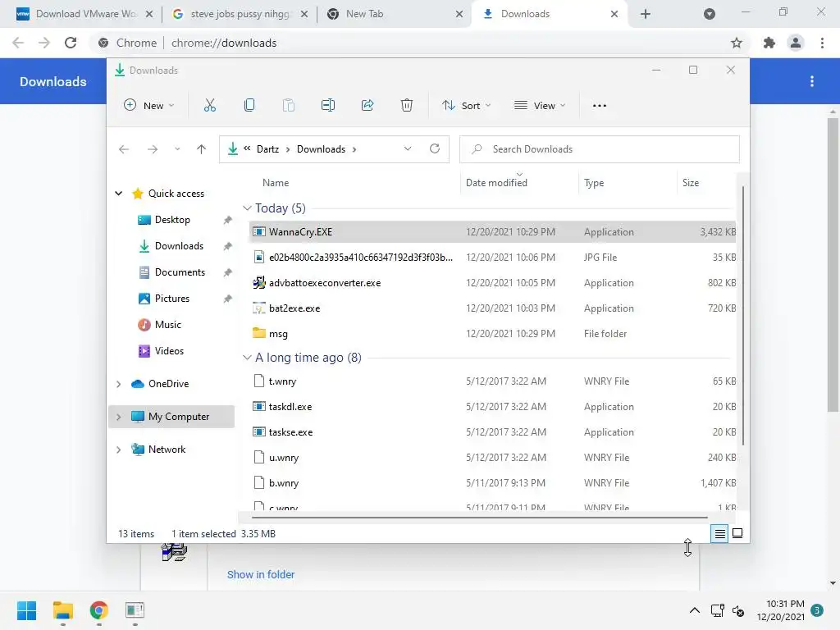Click the Share icon in Explorer toolbar
Image resolution: width=840 pixels, height=630 pixels.
[367, 106]
